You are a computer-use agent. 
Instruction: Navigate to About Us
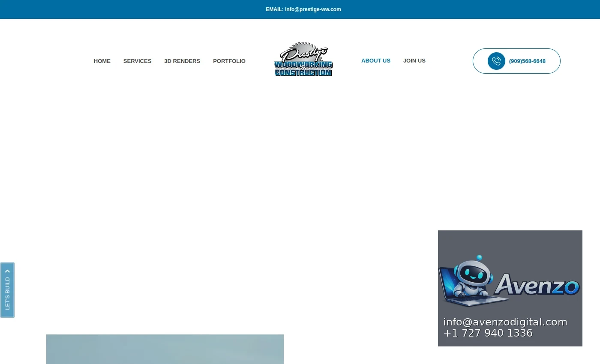click(376, 60)
